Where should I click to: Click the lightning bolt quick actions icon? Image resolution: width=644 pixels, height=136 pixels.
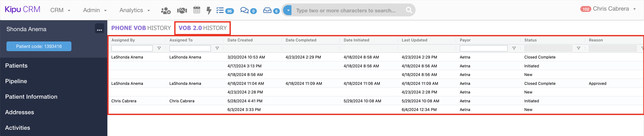[209, 11]
